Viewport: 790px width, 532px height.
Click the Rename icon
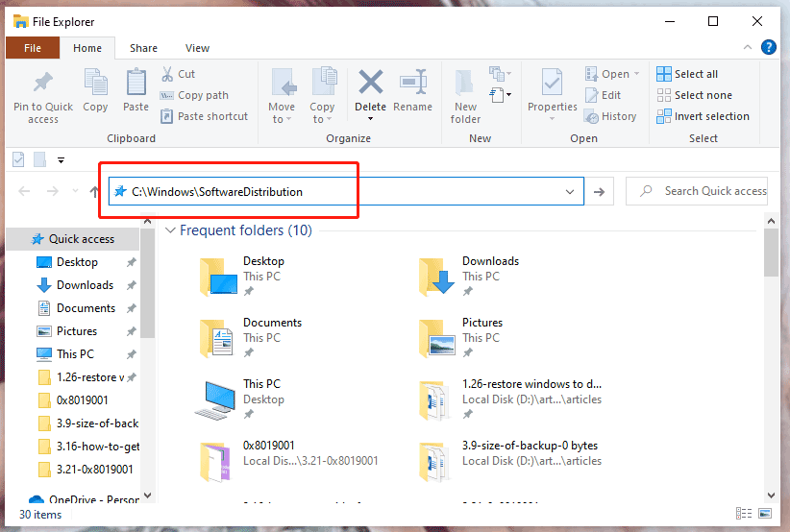coord(412,82)
